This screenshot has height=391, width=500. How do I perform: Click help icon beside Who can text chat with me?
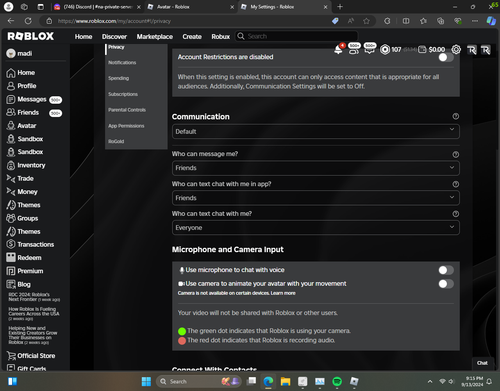click(x=456, y=214)
